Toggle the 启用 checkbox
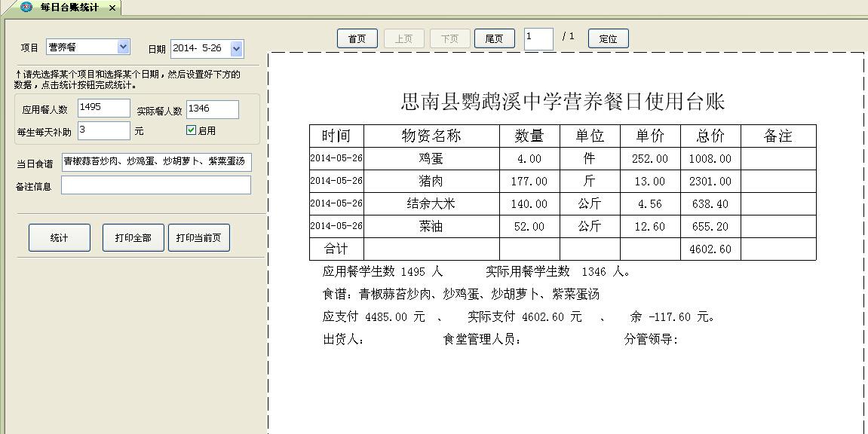 point(191,130)
